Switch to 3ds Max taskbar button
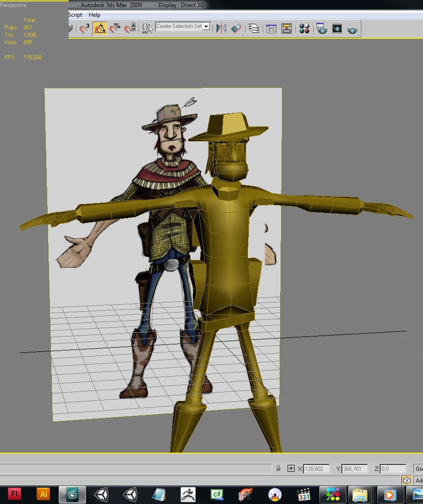The image size is (423, 504). click(72, 494)
